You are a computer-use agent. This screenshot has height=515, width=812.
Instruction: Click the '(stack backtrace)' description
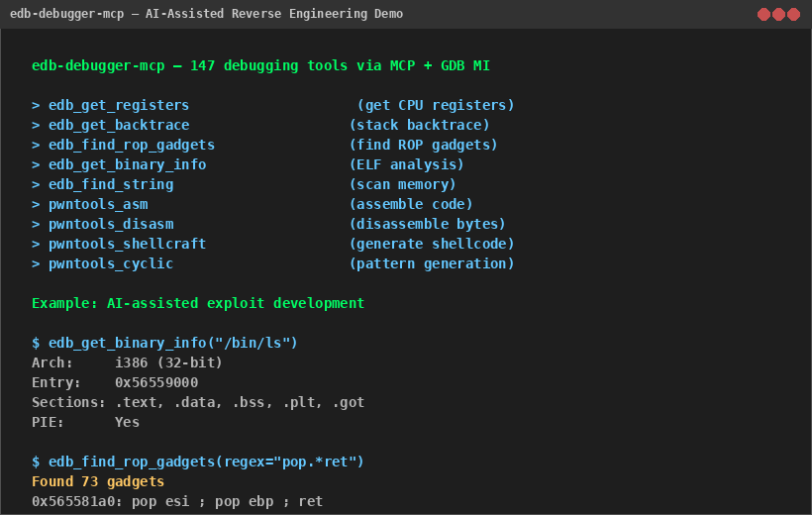419,125
